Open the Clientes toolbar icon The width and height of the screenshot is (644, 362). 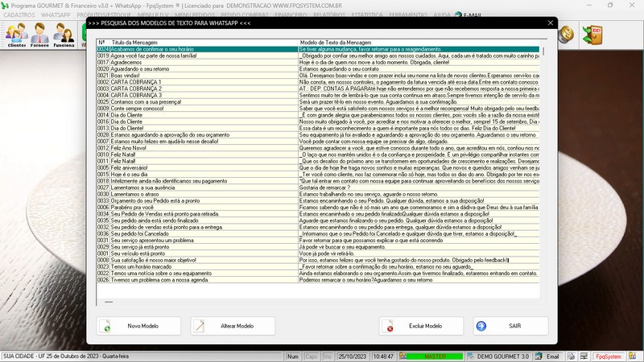[17, 35]
